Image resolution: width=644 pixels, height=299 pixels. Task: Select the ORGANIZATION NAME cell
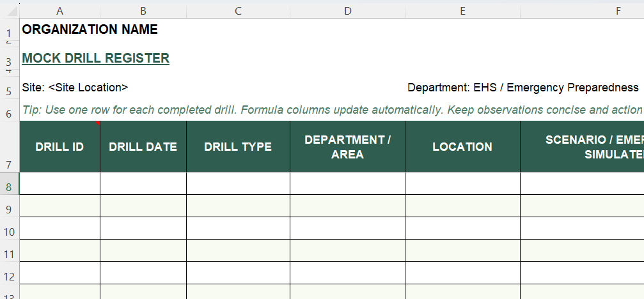[x=90, y=29]
